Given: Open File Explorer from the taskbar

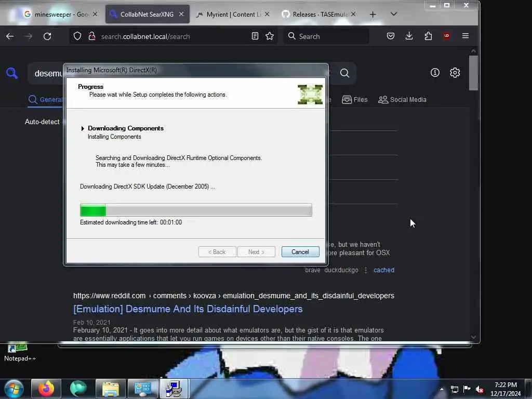Looking at the screenshot, I should (111, 389).
